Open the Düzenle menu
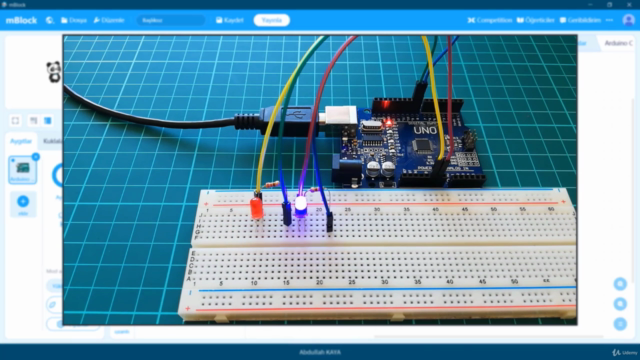The image size is (640, 360). [x=109, y=20]
